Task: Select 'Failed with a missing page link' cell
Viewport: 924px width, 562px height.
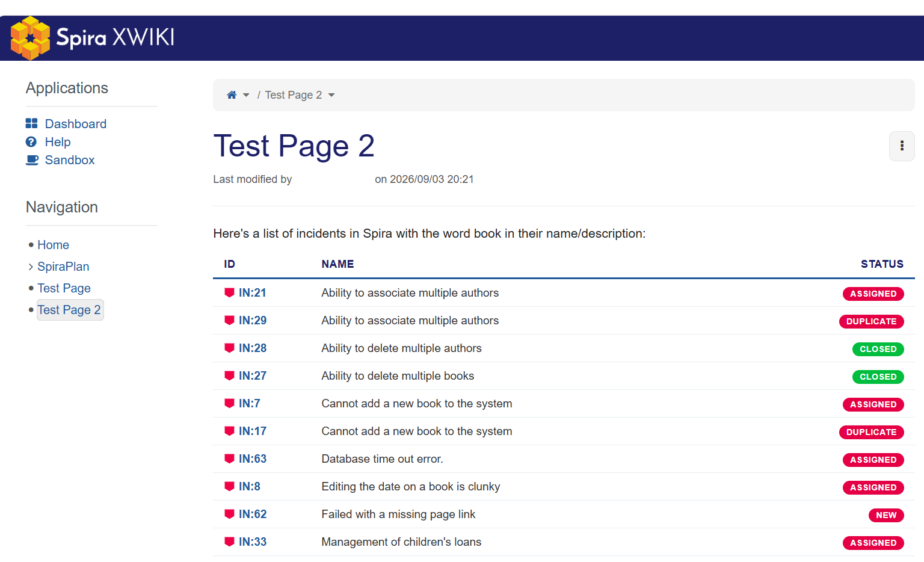Action: (x=398, y=514)
